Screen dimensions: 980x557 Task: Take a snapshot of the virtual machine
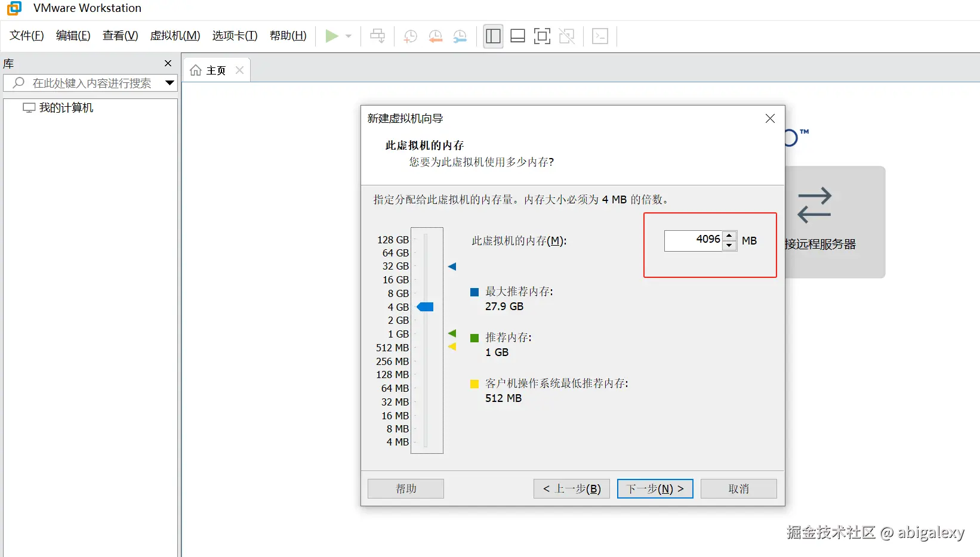coord(410,36)
